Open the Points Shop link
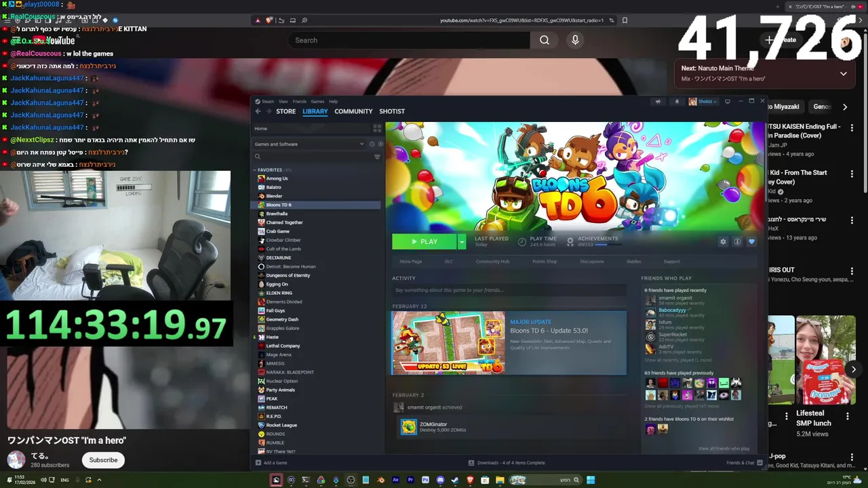The height and width of the screenshot is (488, 868). (x=545, y=262)
